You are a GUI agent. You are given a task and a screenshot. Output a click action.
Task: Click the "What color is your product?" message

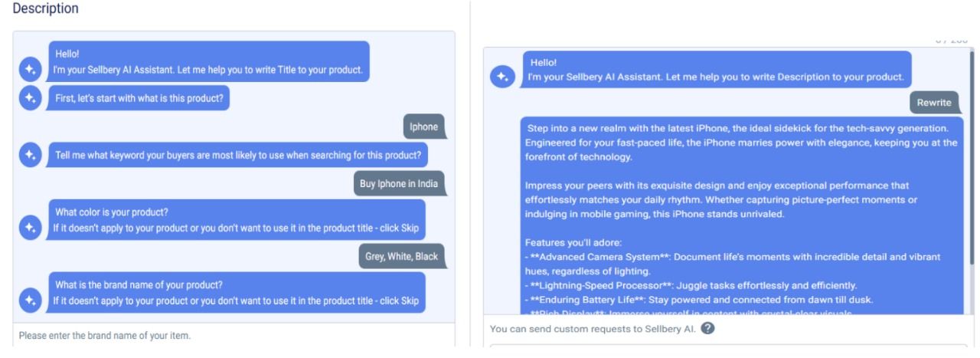point(237,220)
